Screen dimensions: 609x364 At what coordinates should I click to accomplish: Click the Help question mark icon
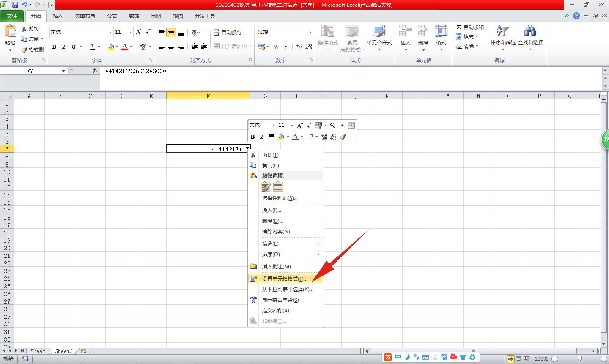(576, 16)
